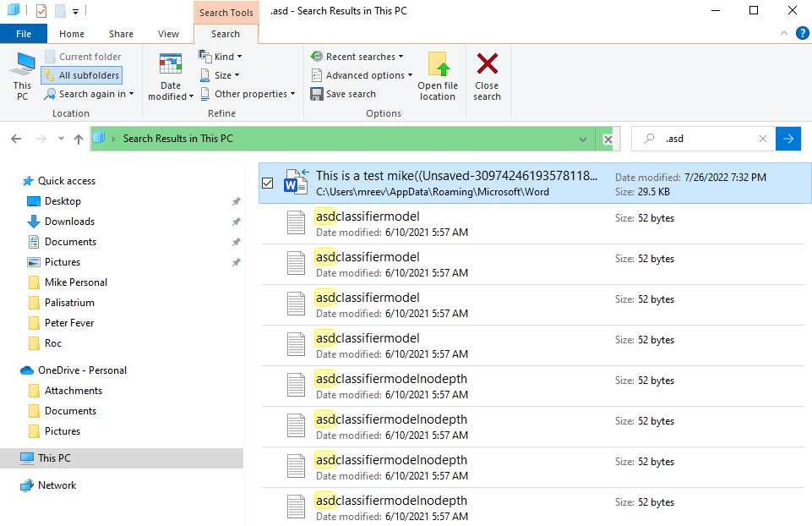This screenshot has height=526, width=812.
Task: Click the New folder quick access icon
Action: [x=60, y=10]
